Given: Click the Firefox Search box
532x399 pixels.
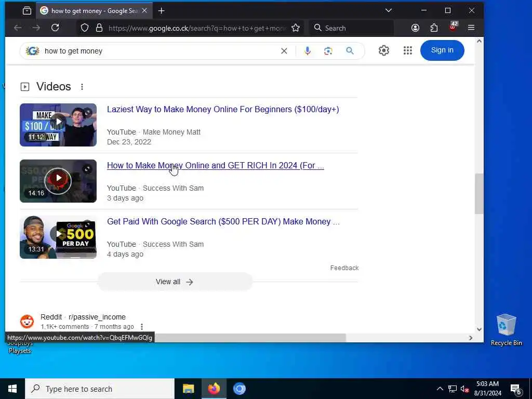Looking at the screenshot, I should (x=352, y=28).
